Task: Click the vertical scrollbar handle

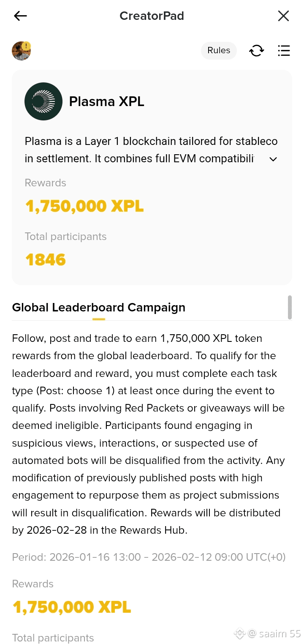Action: click(x=290, y=307)
